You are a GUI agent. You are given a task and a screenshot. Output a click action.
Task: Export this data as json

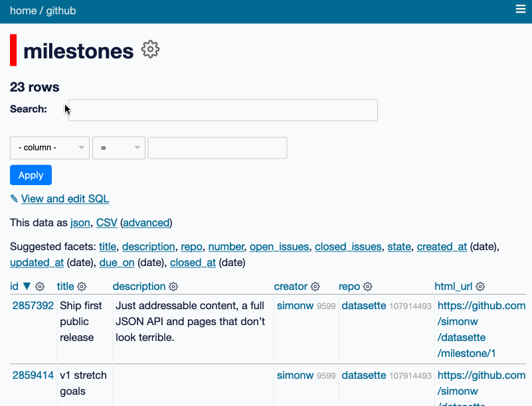[x=80, y=223]
